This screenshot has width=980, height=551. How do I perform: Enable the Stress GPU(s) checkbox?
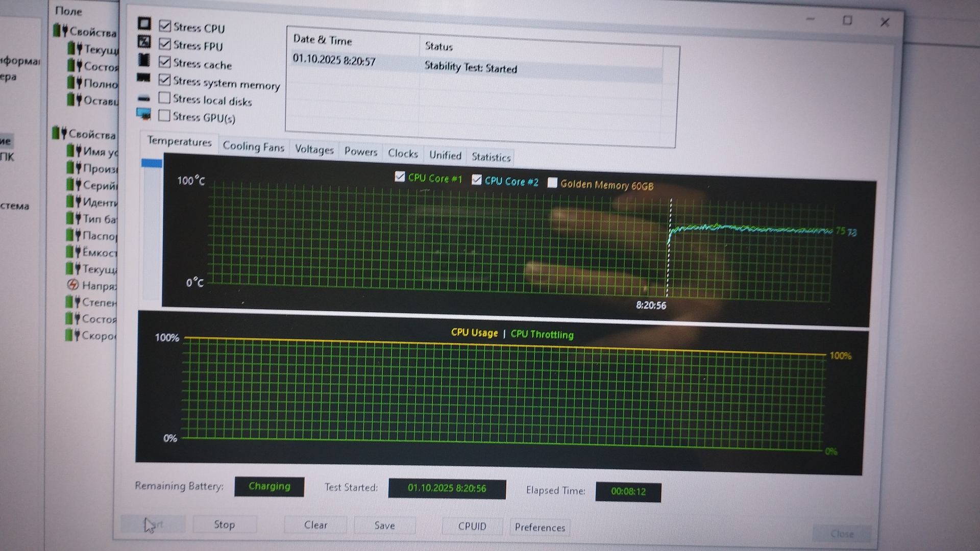[x=164, y=116]
